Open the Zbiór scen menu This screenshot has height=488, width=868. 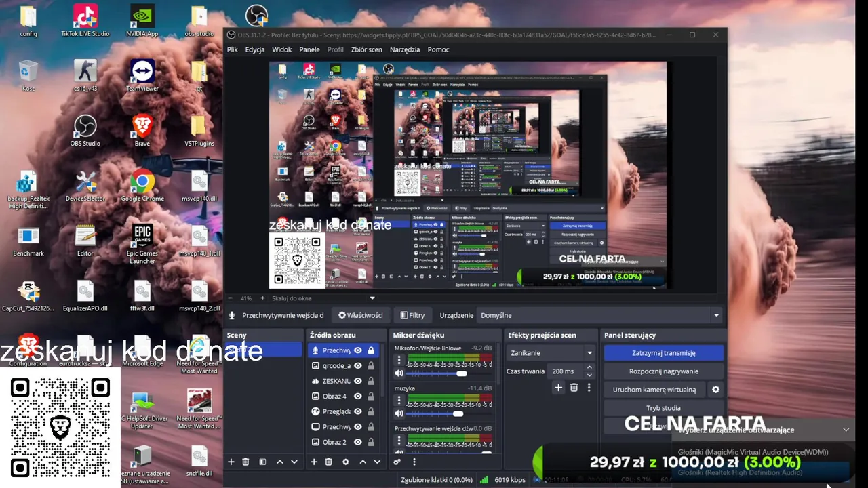tap(366, 49)
